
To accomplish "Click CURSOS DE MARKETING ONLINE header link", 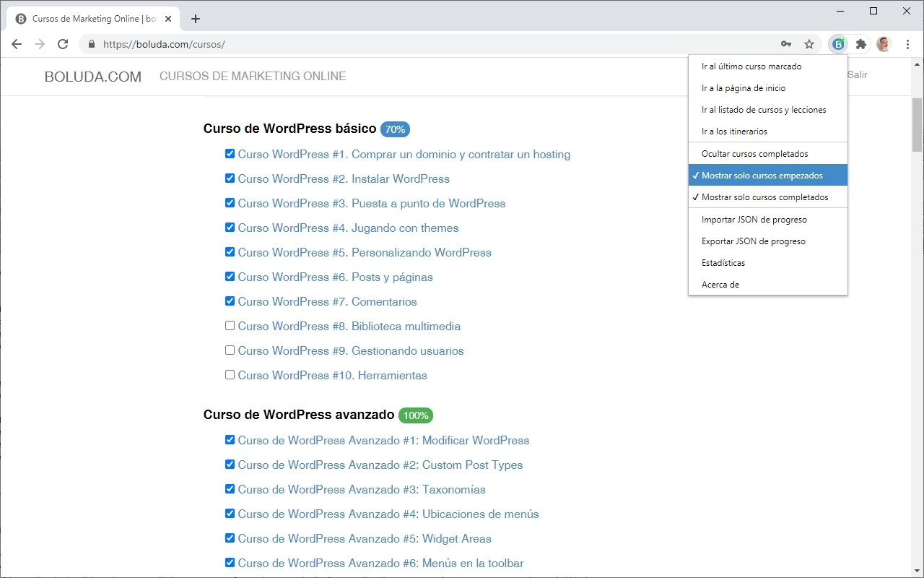I will point(253,77).
